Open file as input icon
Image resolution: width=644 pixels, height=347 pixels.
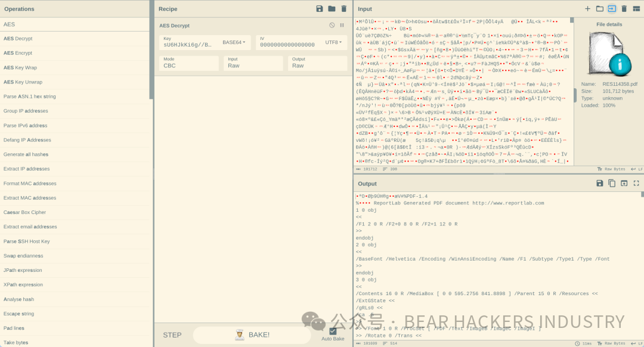click(600, 9)
